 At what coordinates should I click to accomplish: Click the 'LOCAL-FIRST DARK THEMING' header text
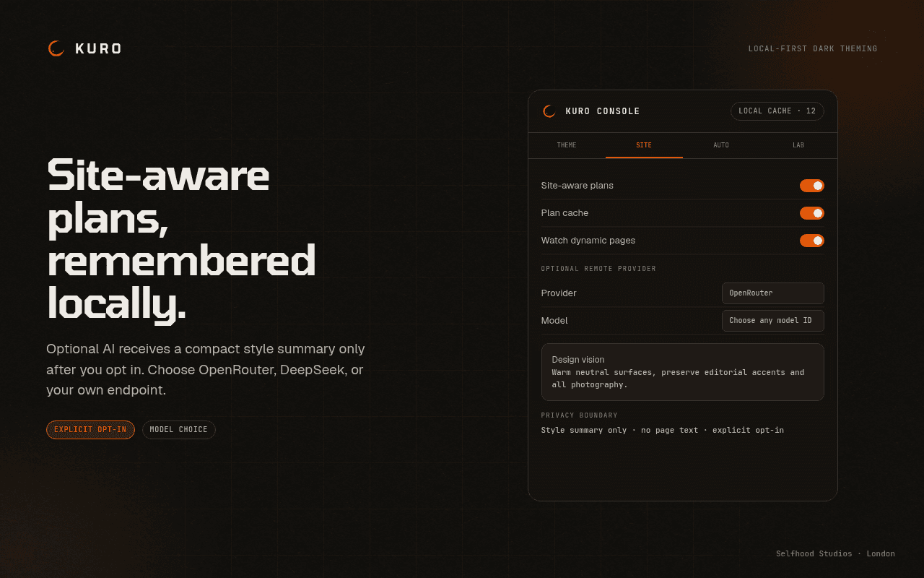click(x=813, y=49)
